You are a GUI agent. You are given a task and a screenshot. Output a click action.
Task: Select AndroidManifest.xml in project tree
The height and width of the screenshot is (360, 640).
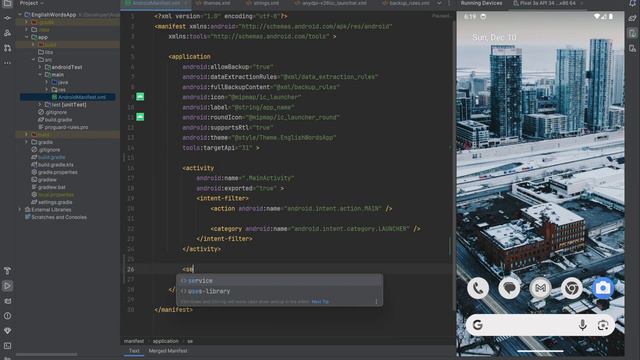(x=68, y=97)
